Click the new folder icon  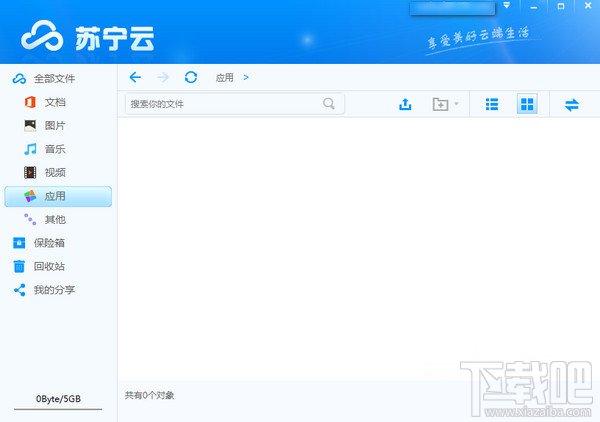point(440,104)
